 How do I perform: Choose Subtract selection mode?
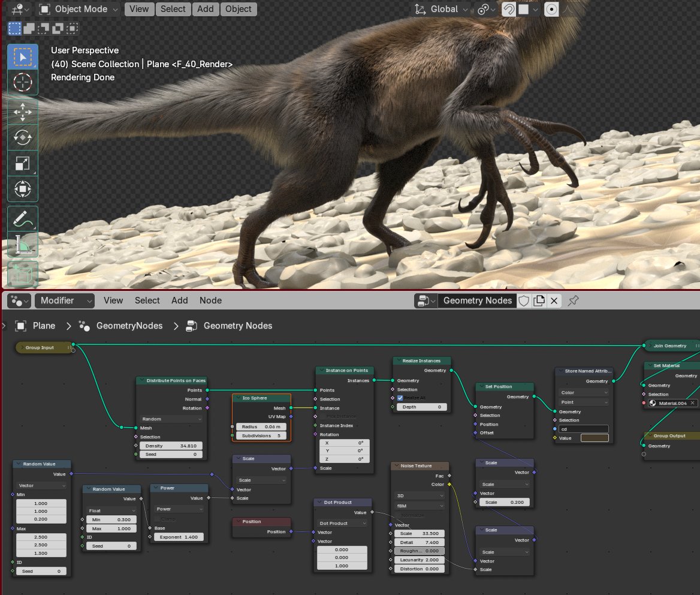tap(43, 29)
